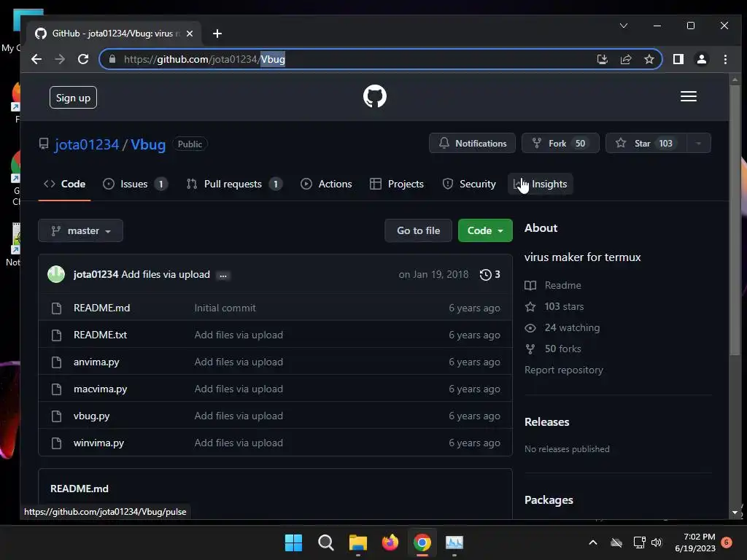Open Chrome side panel icon
The width and height of the screenshot is (747, 560).
(x=678, y=59)
